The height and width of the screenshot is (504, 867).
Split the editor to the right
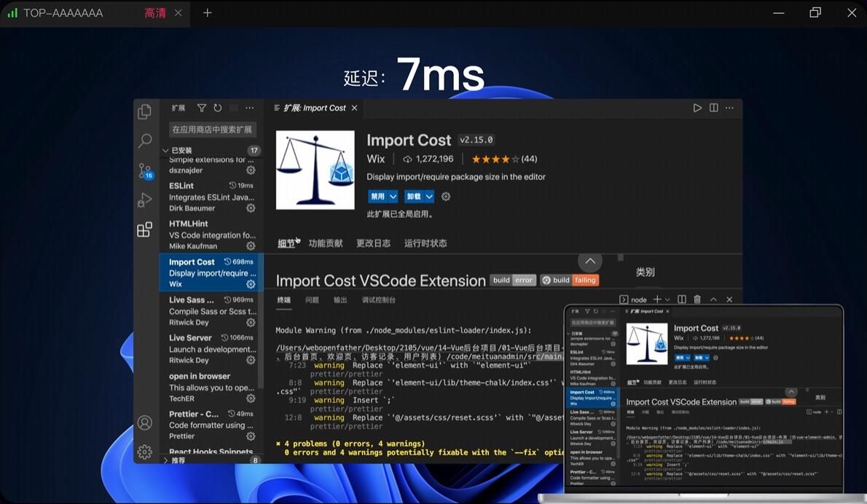coord(714,108)
